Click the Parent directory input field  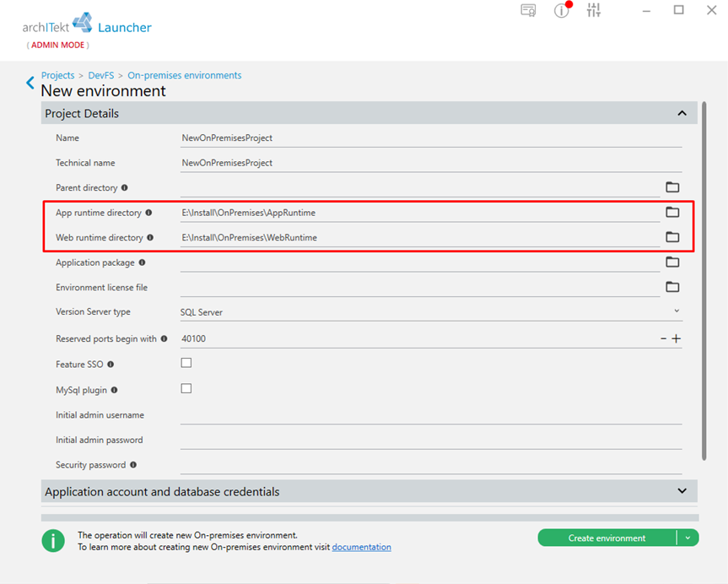(420, 187)
